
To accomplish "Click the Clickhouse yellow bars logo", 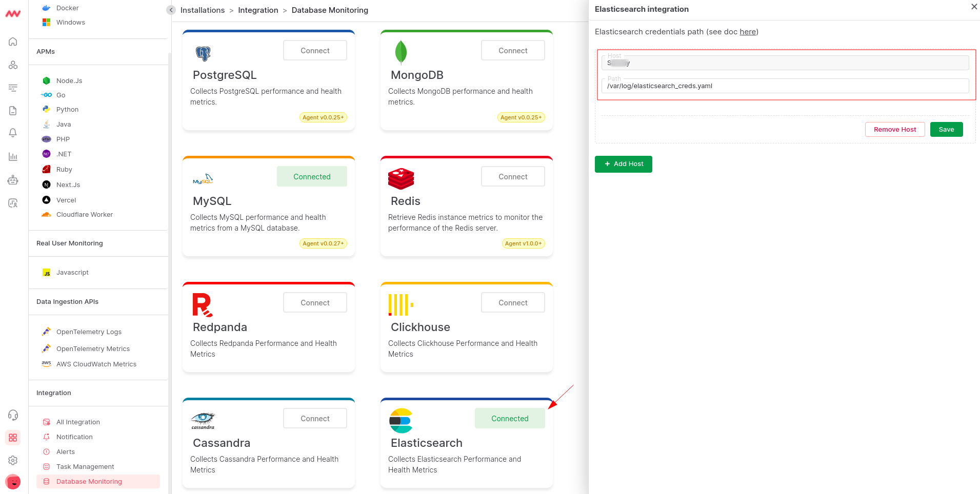I will coord(401,305).
